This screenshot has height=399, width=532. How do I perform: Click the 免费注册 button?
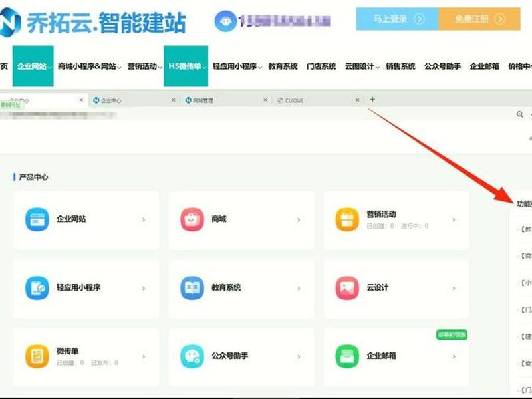click(x=479, y=19)
